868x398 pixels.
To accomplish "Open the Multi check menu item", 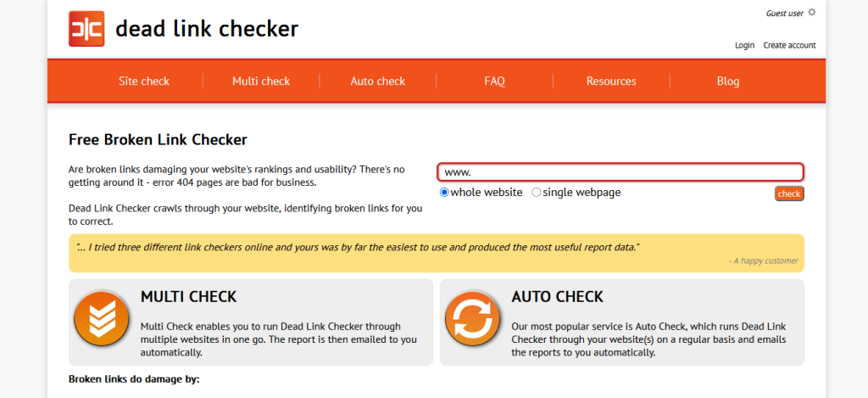I will (x=261, y=81).
